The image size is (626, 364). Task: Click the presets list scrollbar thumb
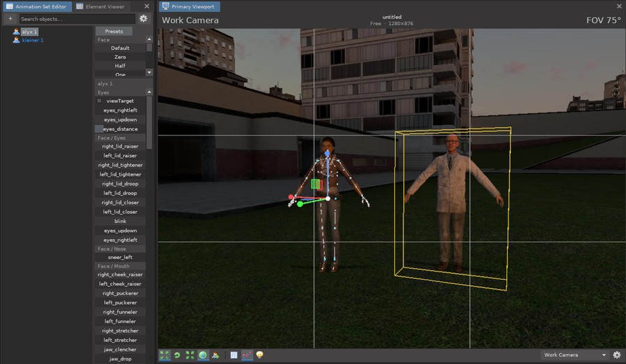(150, 47)
